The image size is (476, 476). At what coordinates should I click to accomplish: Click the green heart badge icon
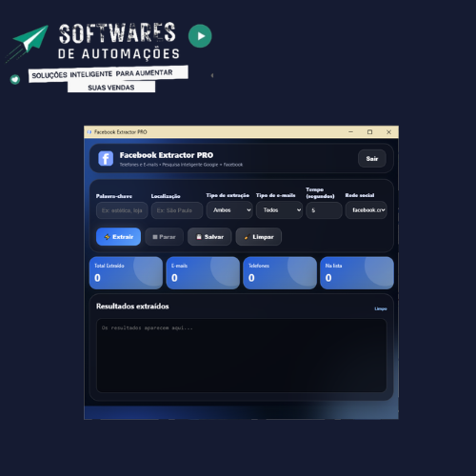tap(15, 79)
